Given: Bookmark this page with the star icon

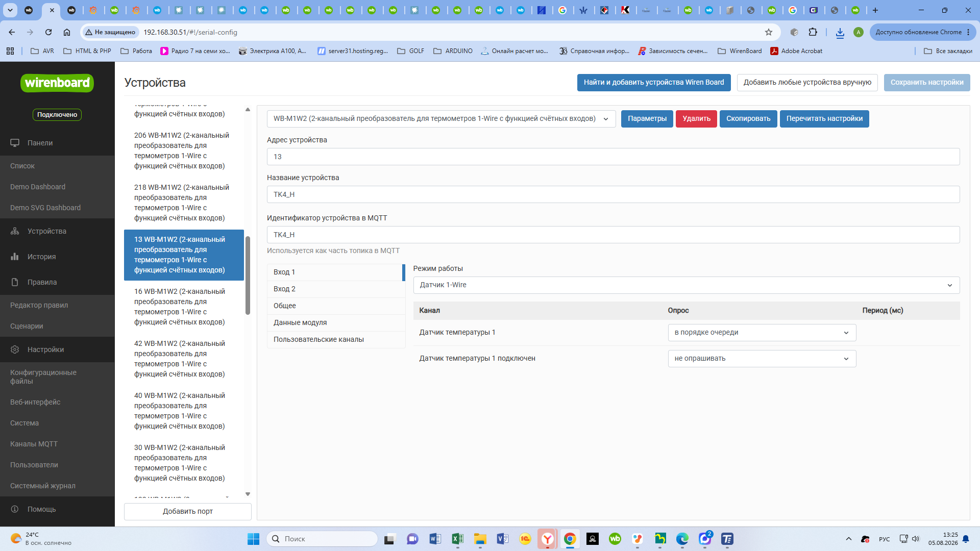Looking at the screenshot, I should click(x=769, y=32).
